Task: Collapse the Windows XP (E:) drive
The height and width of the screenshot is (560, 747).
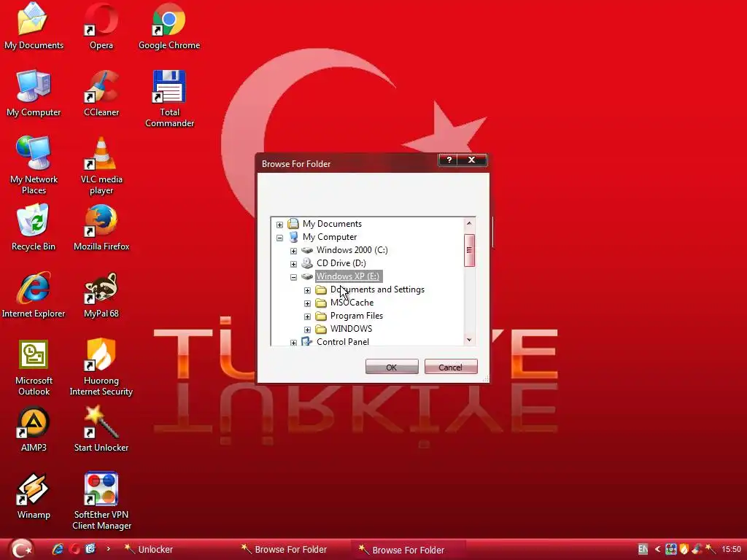Action: (293, 277)
